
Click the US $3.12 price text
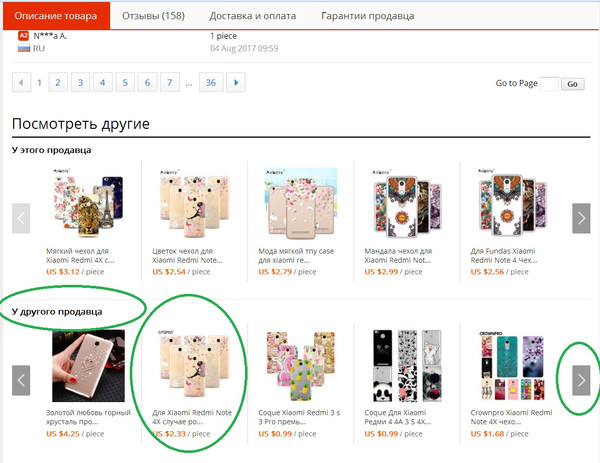pos(63,272)
